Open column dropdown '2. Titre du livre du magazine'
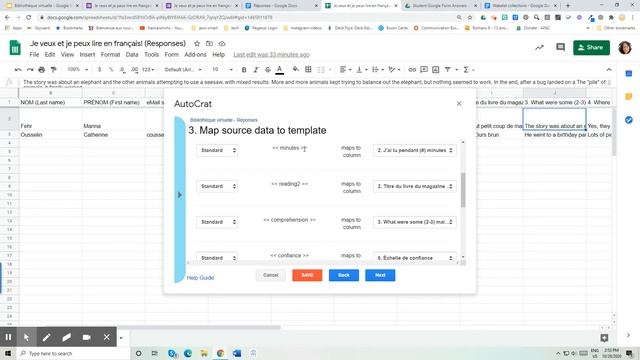640x360 pixels. [415, 186]
